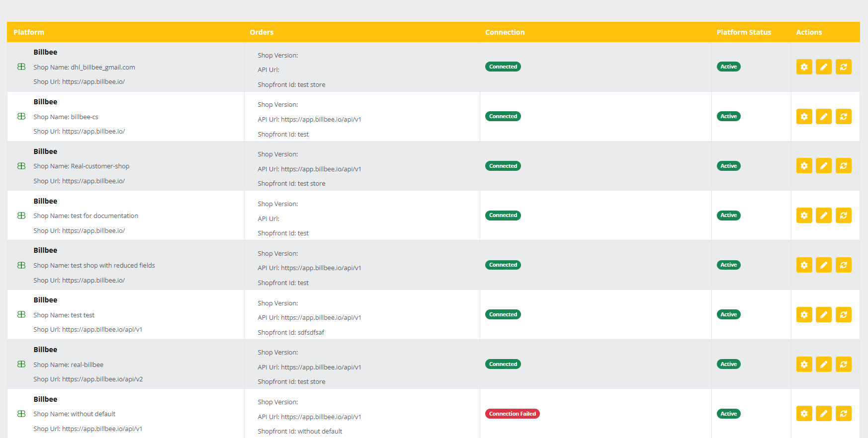The height and width of the screenshot is (438, 868).
Task: Click the Connected badge for 'test test'
Action: point(503,314)
